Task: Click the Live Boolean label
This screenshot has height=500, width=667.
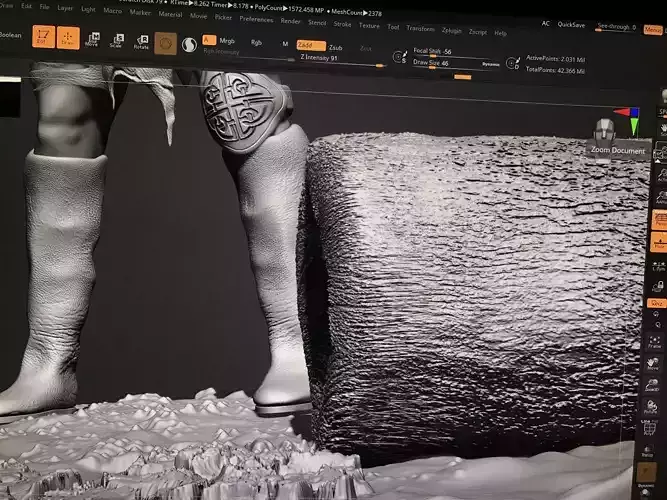Action: pyautogui.click(x=10, y=35)
